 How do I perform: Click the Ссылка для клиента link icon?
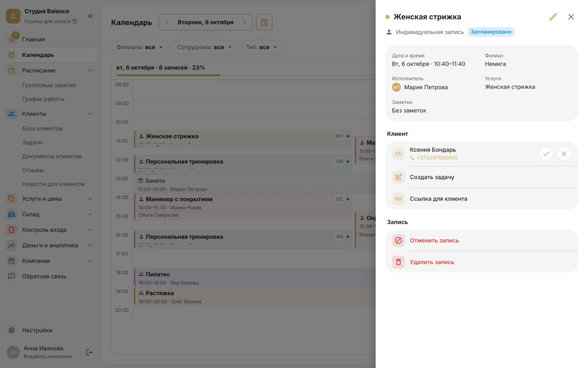pyautogui.click(x=398, y=199)
